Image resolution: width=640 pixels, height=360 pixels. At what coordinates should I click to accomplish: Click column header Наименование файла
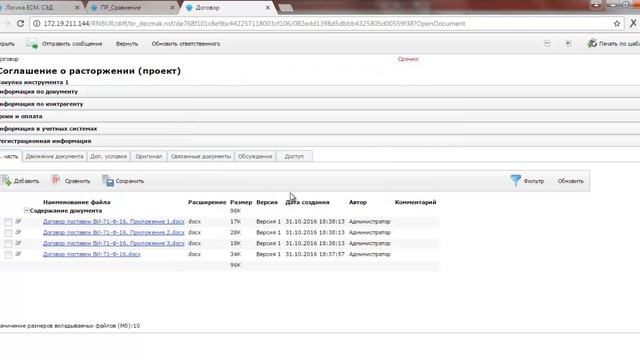click(76, 202)
